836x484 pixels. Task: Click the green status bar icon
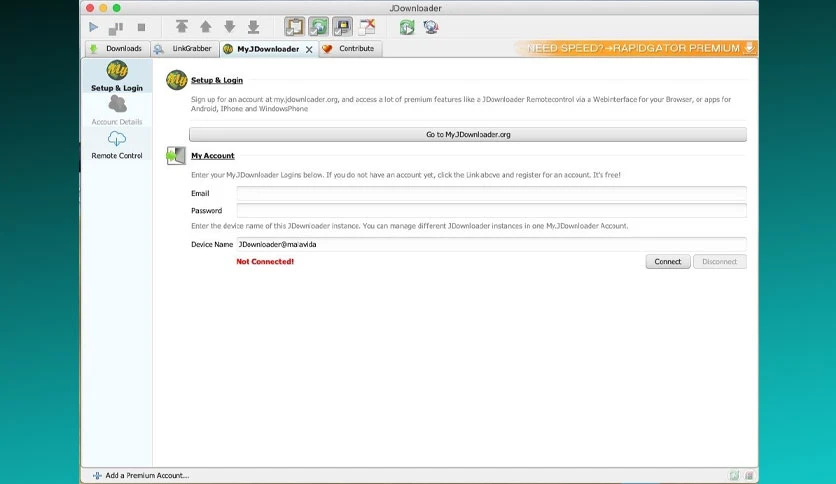click(x=734, y=475)
